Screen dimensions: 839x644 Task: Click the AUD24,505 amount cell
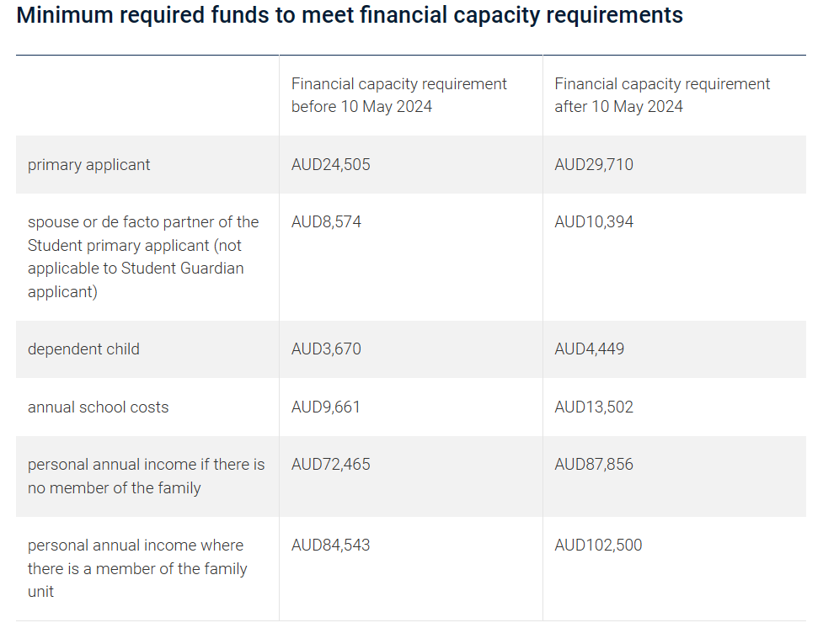[331, 165]
